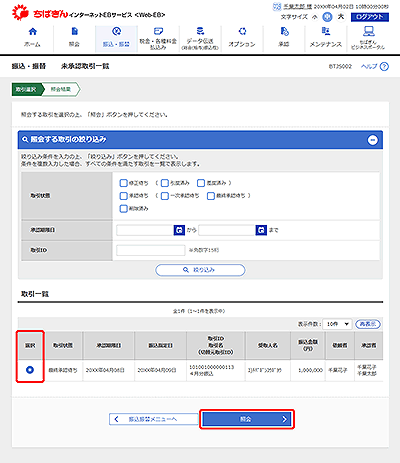Click the blue 照会 button
Viewport: 400px width, 463px height.
[247, 419]
